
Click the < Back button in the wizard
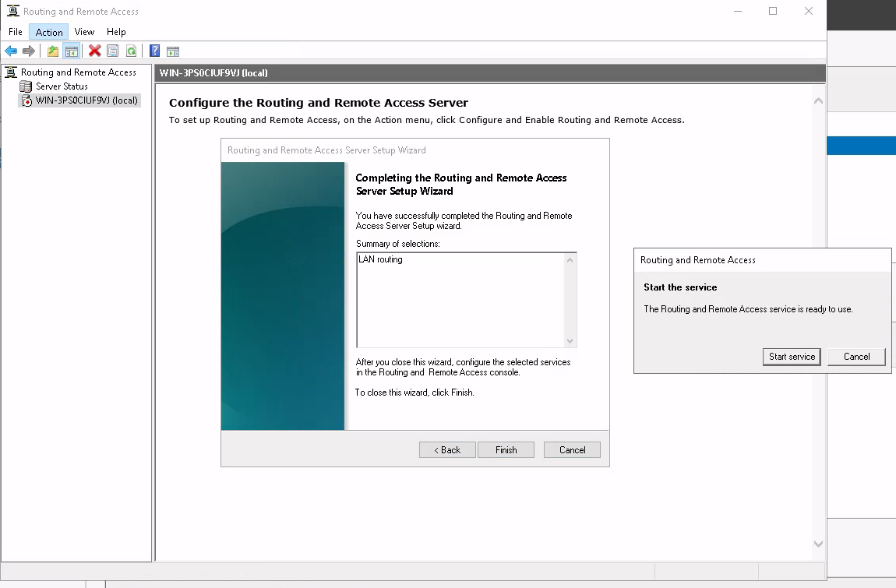[447, 449]
